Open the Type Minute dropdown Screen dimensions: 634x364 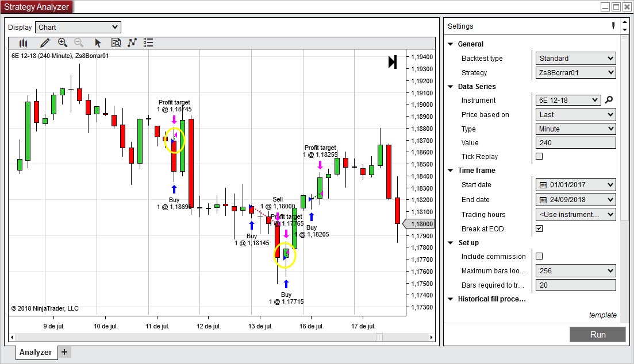[576, 129]
